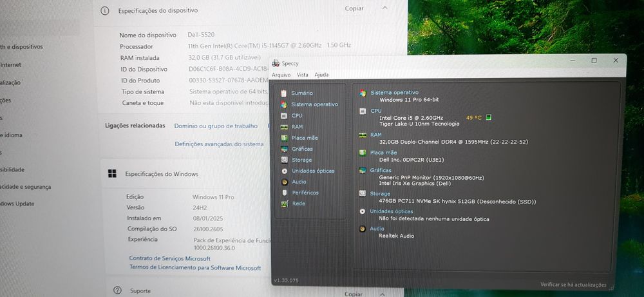The image size is (644, 297).
Task: Click the Windows logo beside Especificações do Windows
Action: [112, 174]
